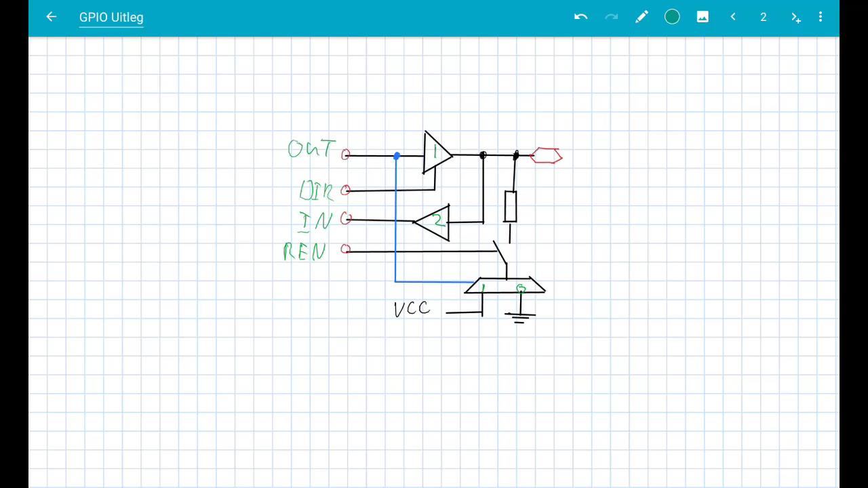Navigate to the previous page

[x=733, y=17]
